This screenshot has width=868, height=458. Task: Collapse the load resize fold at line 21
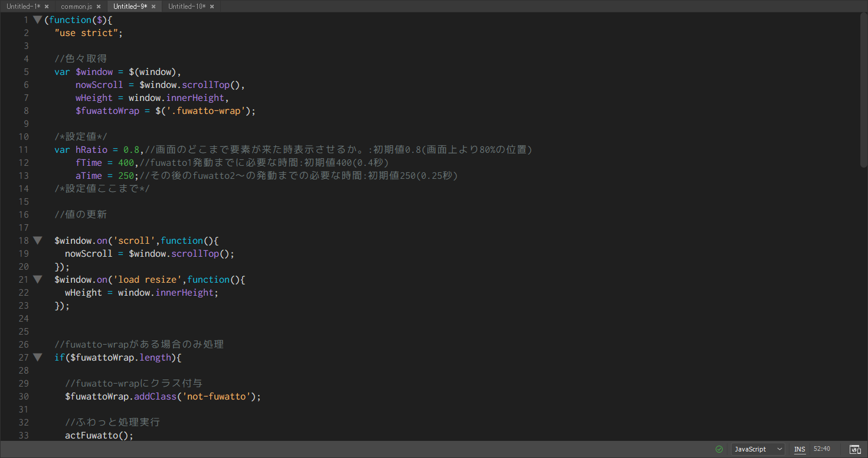click(x=37, y=279)
